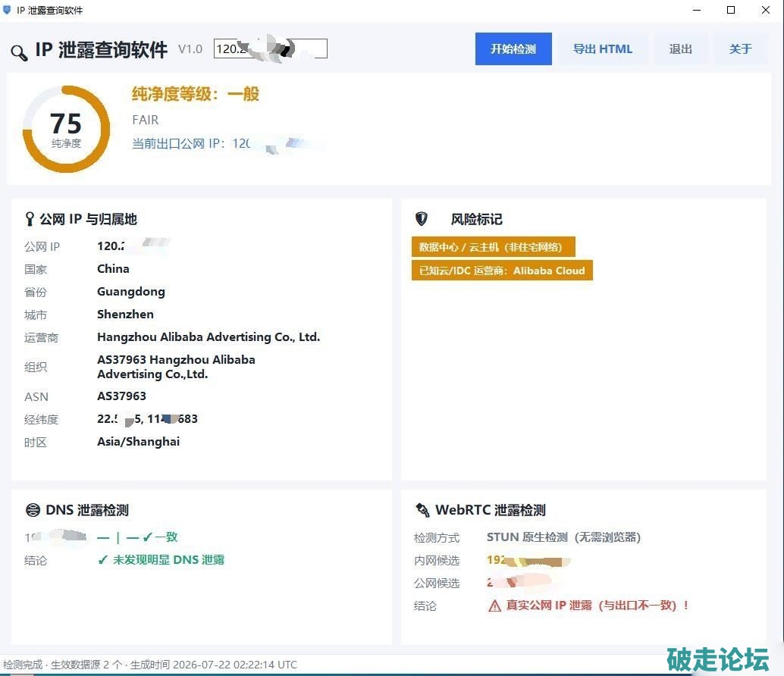
Task: Click the 退出 exit button
Action: pos(680,49)
